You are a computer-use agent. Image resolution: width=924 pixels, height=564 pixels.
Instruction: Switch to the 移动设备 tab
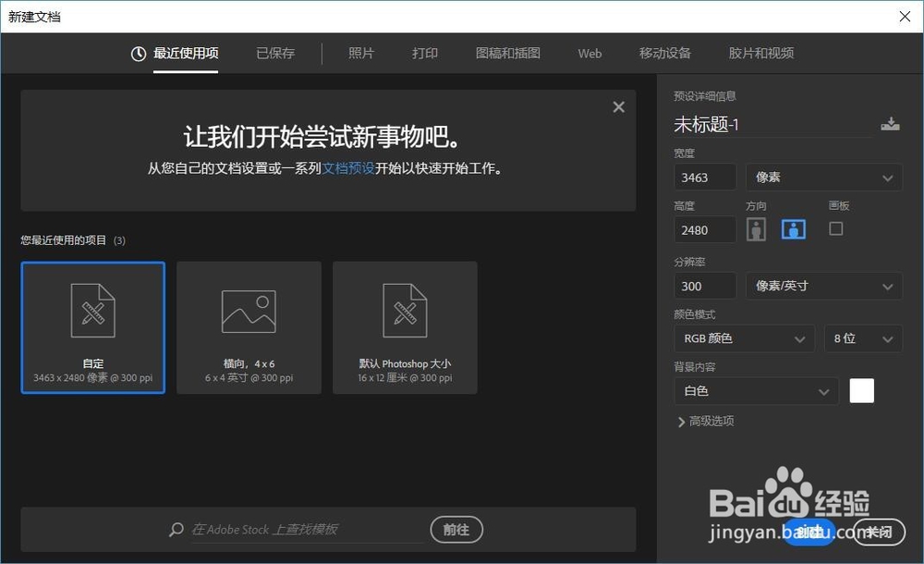664,54
